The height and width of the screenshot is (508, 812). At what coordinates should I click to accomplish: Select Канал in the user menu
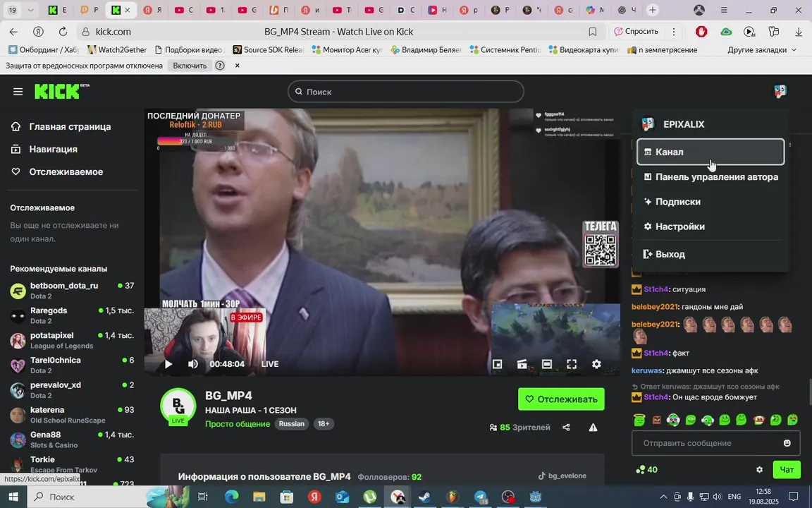(x=710, y=152)
